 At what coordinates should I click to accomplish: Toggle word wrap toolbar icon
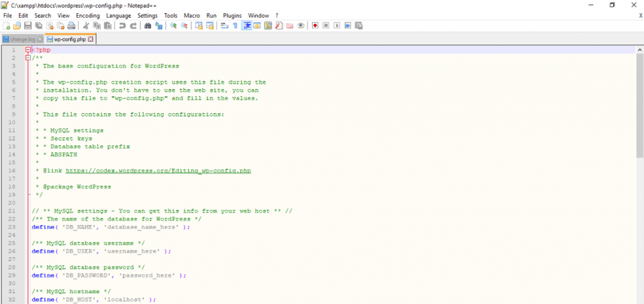click(x=224, y=25)
